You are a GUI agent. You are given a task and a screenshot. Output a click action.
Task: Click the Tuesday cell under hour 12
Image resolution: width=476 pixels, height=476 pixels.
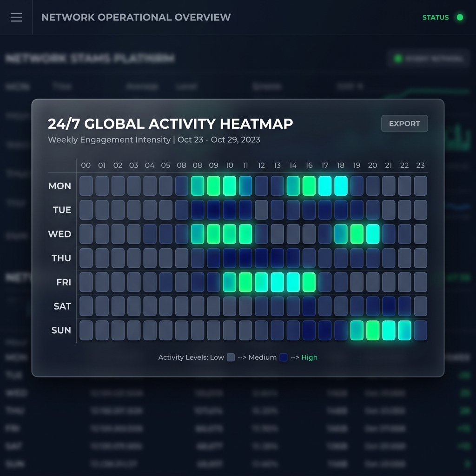(261, 210)
